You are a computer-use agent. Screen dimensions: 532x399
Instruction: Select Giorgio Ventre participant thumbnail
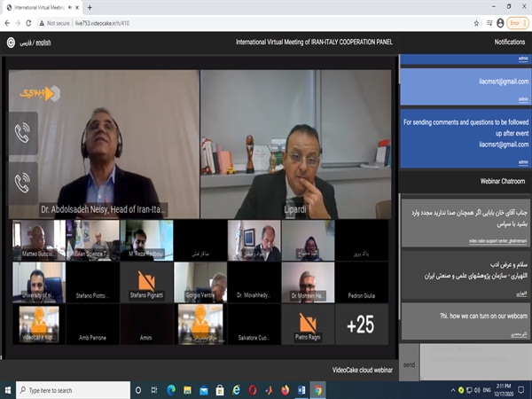click(200, 282)
